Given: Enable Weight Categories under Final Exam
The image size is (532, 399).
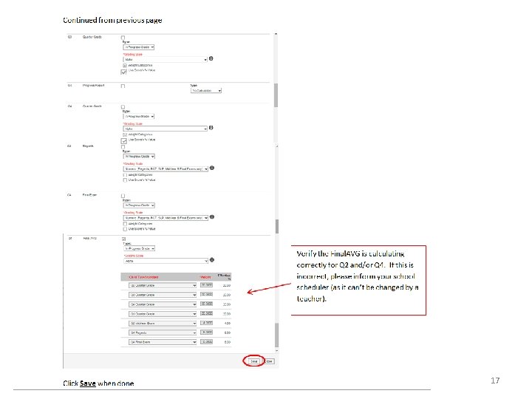Looking at the screenshot, I should 125,224.
